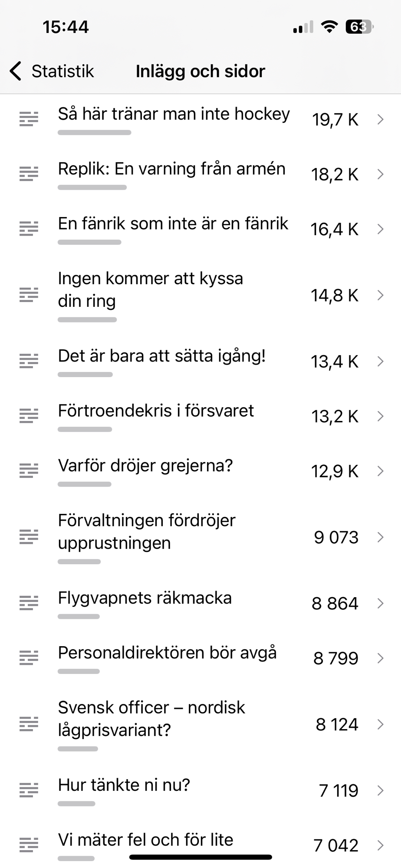
Task: Tap post icon beside Så här tränar man inte hockey
Action: click(x=29, y=119)
